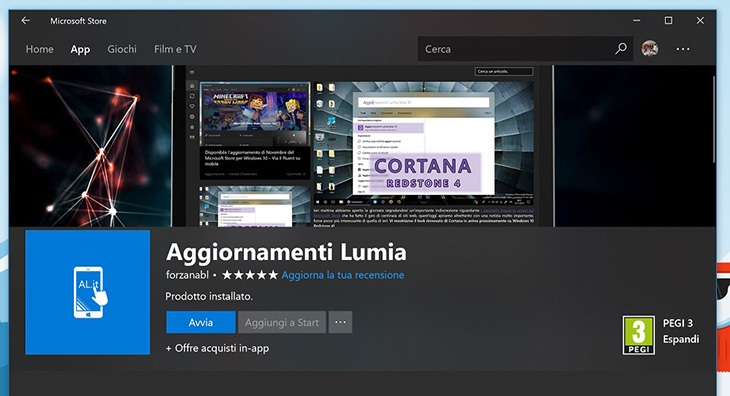The image size is (730, 396).
Task: Maximize the Microsoft Store window
Action: [x=669, y=20]
